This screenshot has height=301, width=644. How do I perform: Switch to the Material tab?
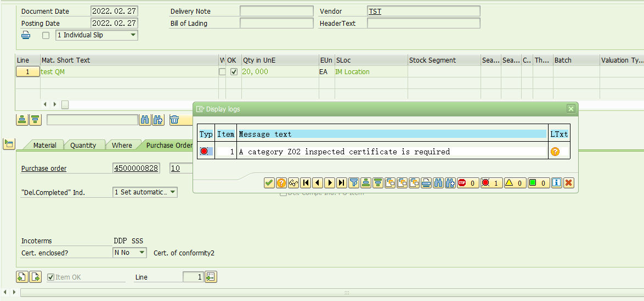(x=44, y=146)
